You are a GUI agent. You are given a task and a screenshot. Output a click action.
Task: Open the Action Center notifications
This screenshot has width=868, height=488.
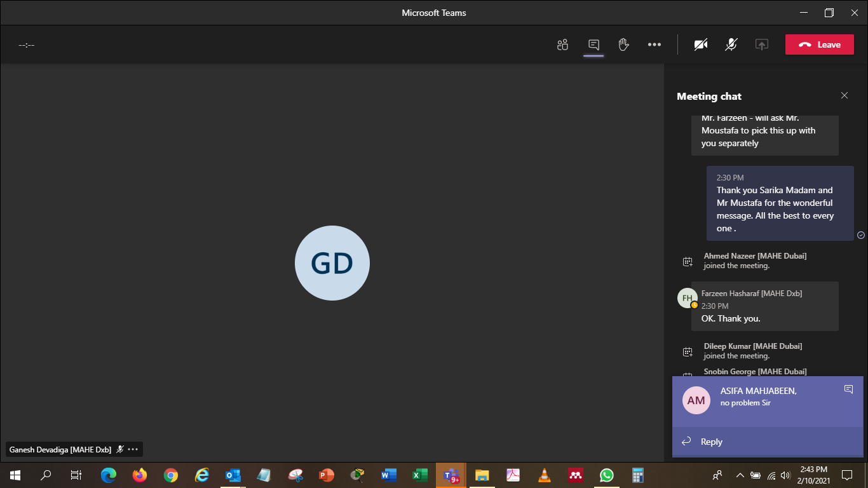point(846,475)
